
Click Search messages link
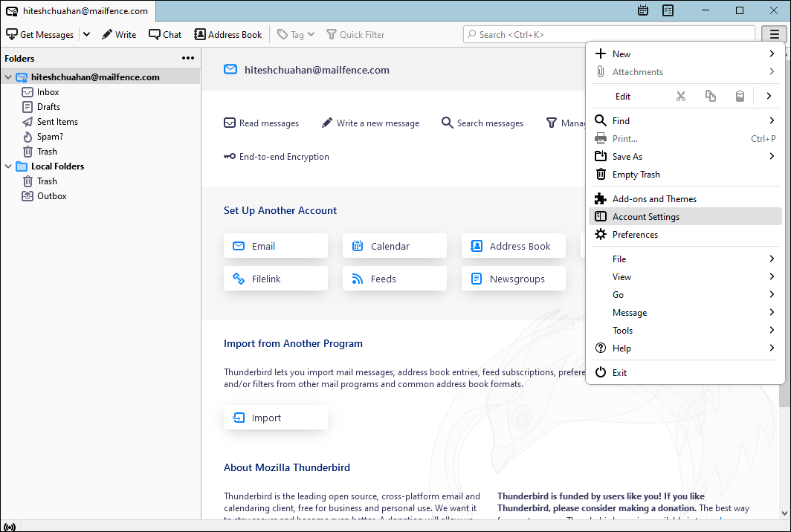tap(482, 123)
